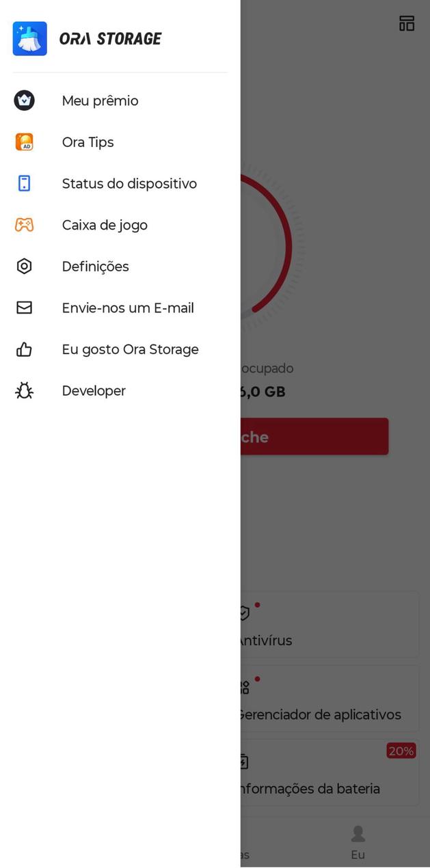
Task: Open Ora Tips via its orange icon
Action: point(24,141)
